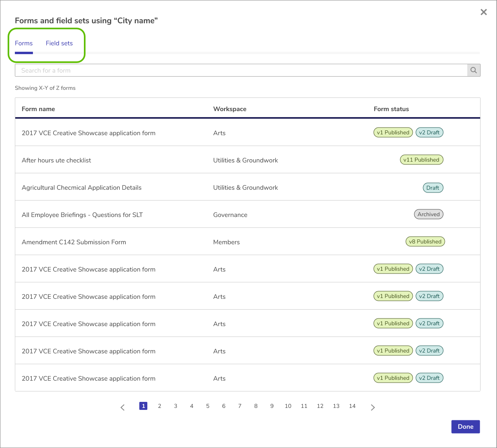Jump to page 5
This screenshot has height=448, width=497.
208,406
